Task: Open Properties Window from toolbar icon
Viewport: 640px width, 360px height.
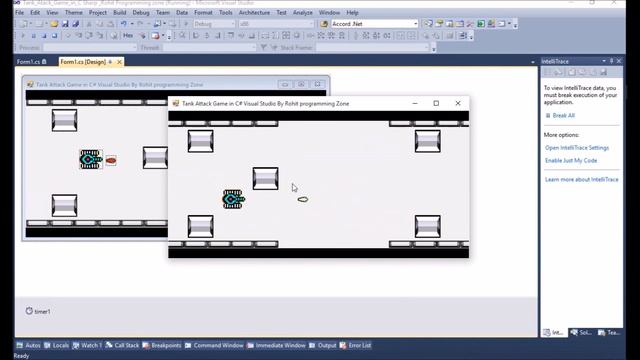Action: (x=439, y=24)
